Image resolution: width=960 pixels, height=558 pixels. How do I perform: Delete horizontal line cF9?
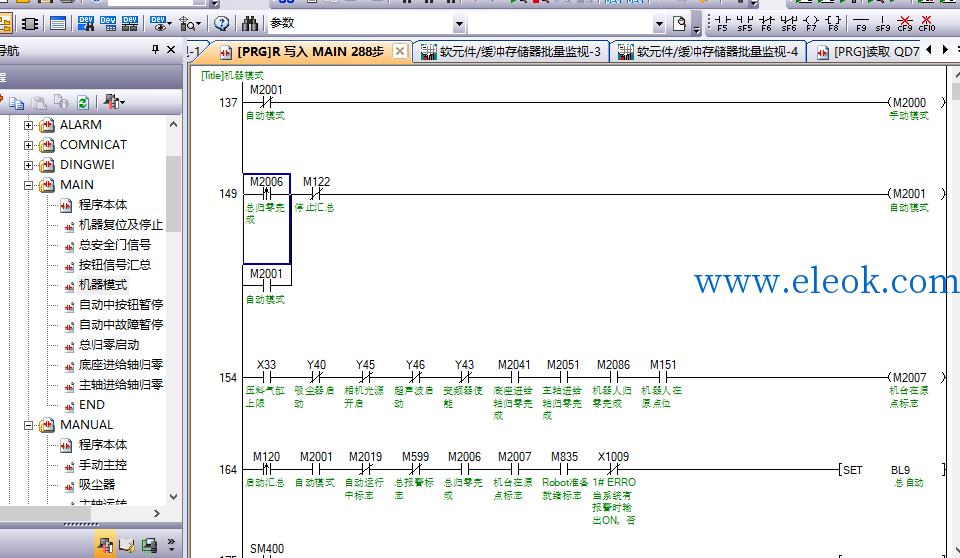(905, 23)
